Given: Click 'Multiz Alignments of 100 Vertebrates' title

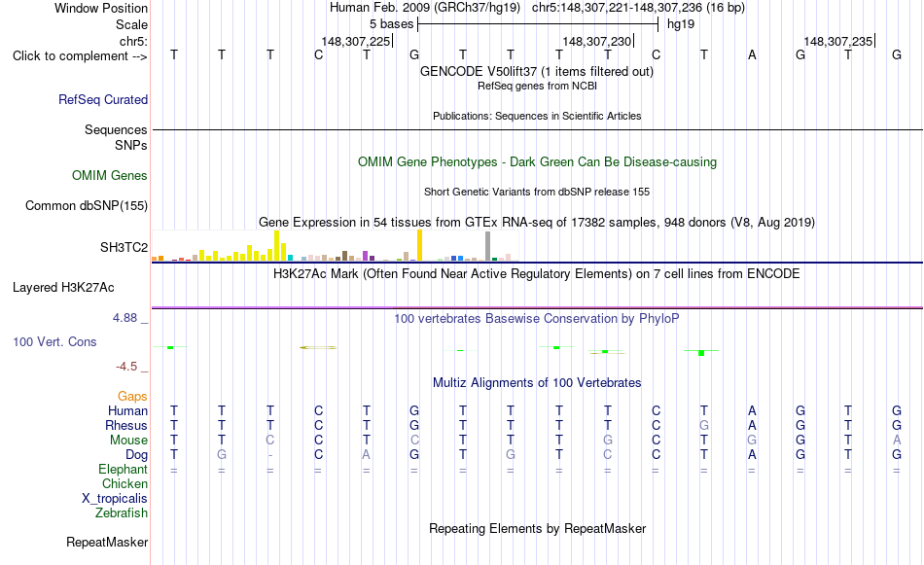Looking at the screenshot, I should pyautogui.click(x=537, y=383).
